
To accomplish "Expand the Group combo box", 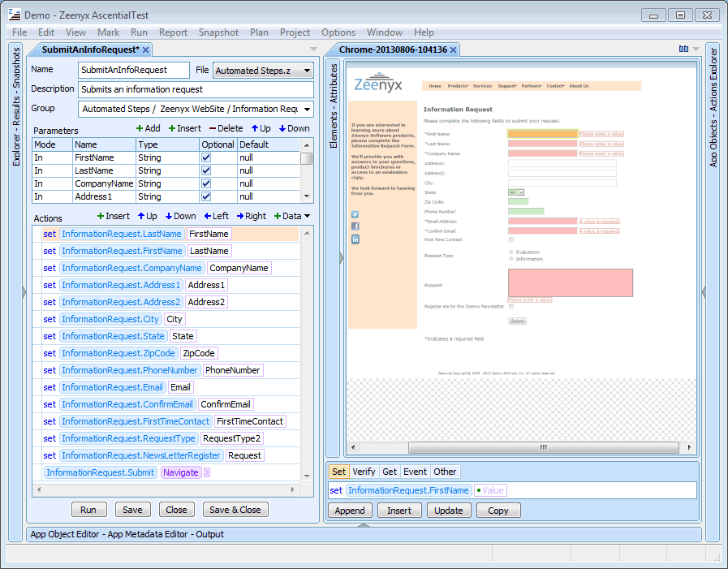I will 306,109.
